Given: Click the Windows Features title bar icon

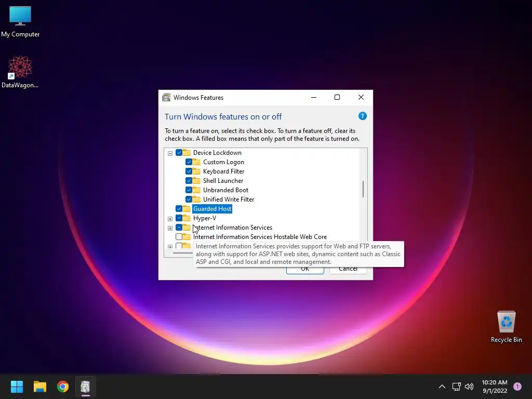Looking at the screenshot, I should click(167, 97).
